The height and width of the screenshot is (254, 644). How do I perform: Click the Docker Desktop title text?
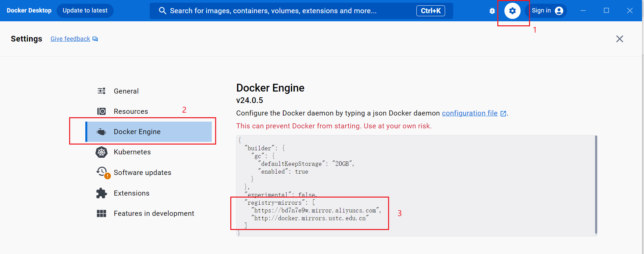coord(29,10)
